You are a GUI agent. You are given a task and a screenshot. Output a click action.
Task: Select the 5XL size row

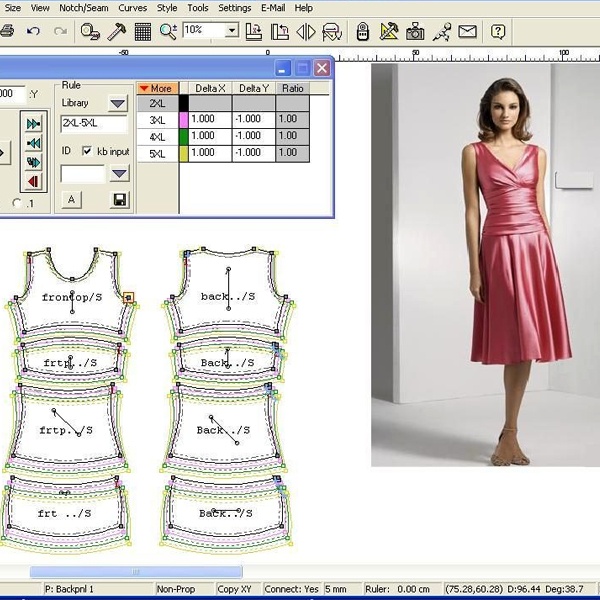coord(158,154)
